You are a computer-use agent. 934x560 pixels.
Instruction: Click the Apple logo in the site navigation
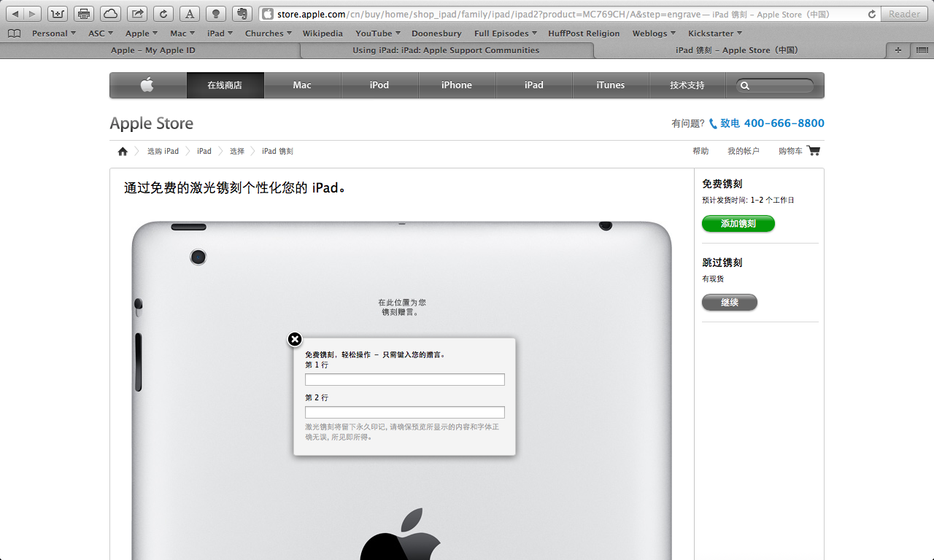point(147,85)
